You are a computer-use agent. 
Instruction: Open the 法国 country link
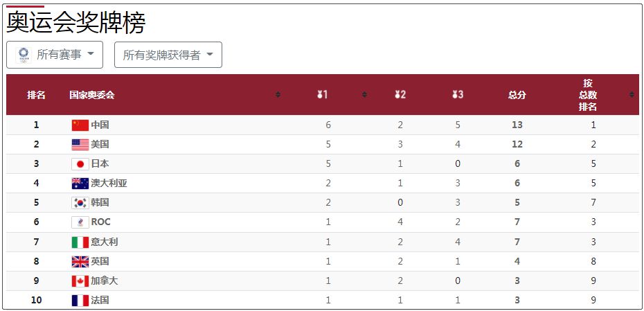coord(100,301)
